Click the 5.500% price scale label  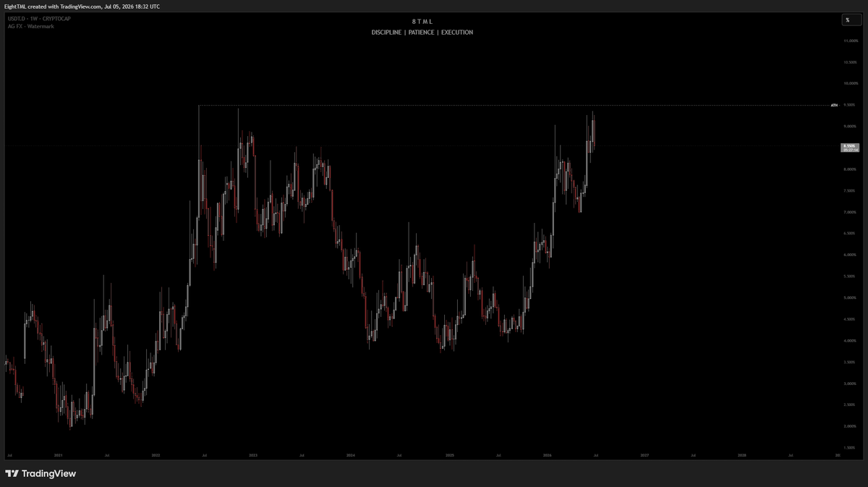(850, 276)
